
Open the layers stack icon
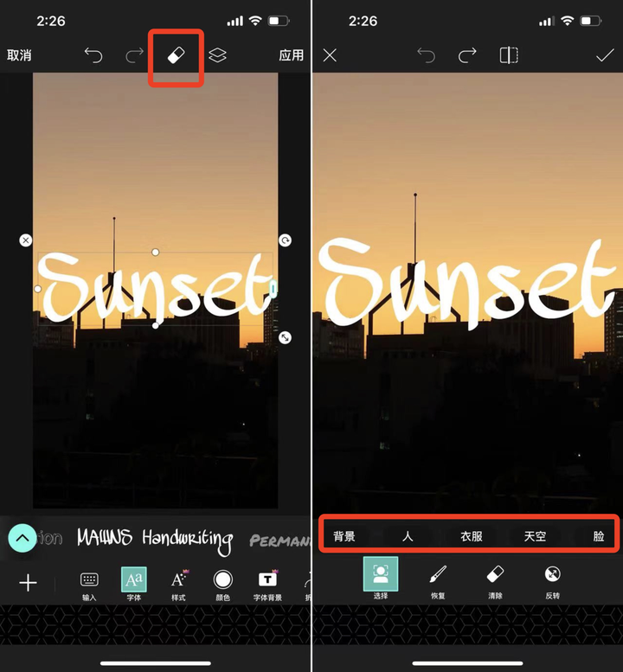tap(217, 55)
